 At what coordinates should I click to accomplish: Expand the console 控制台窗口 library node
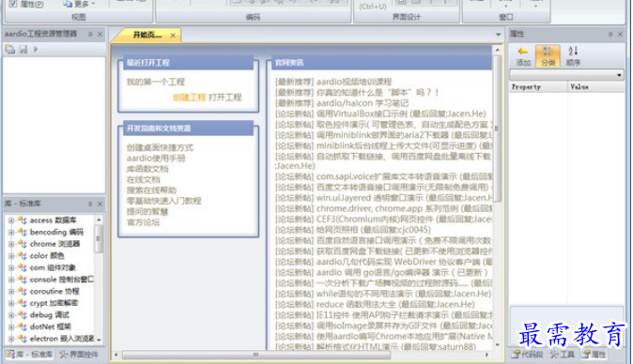(x=11, y=280)
